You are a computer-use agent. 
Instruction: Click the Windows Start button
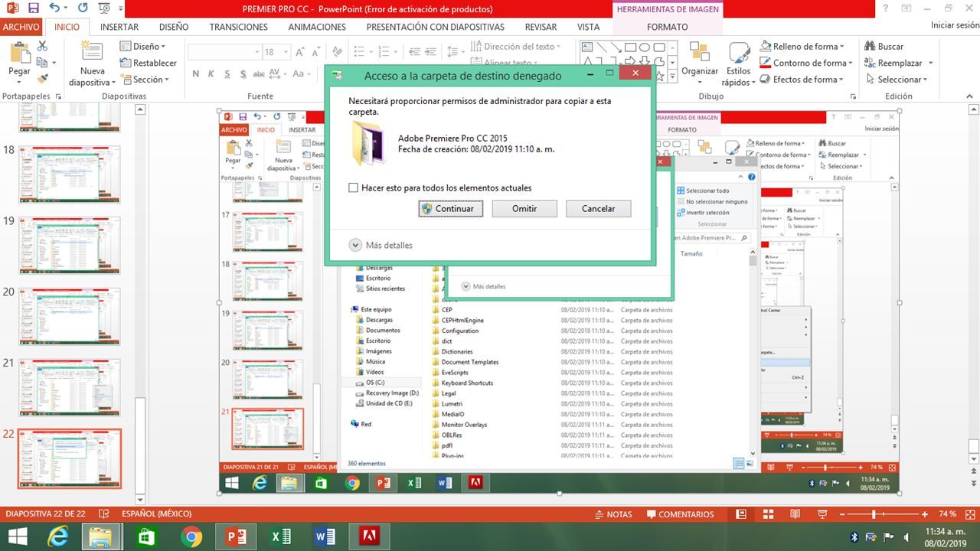[17, 536]
